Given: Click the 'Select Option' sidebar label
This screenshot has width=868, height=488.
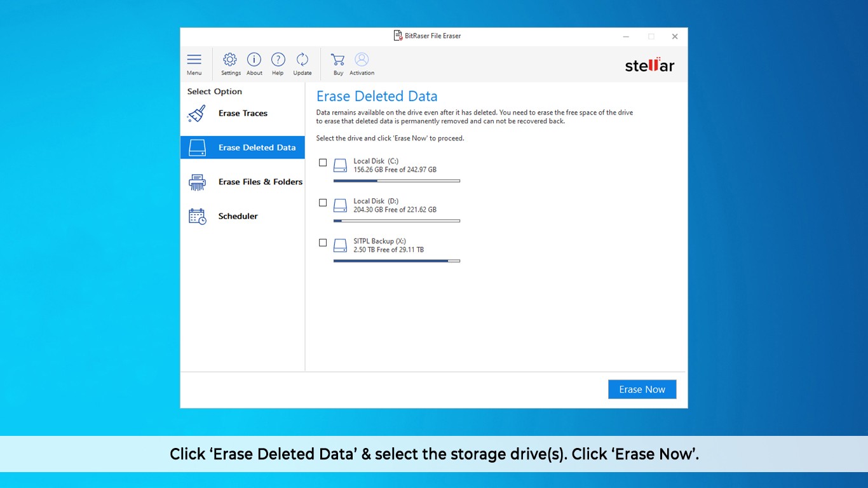Looking at the screenshot, I should click(x=215, y=91).
